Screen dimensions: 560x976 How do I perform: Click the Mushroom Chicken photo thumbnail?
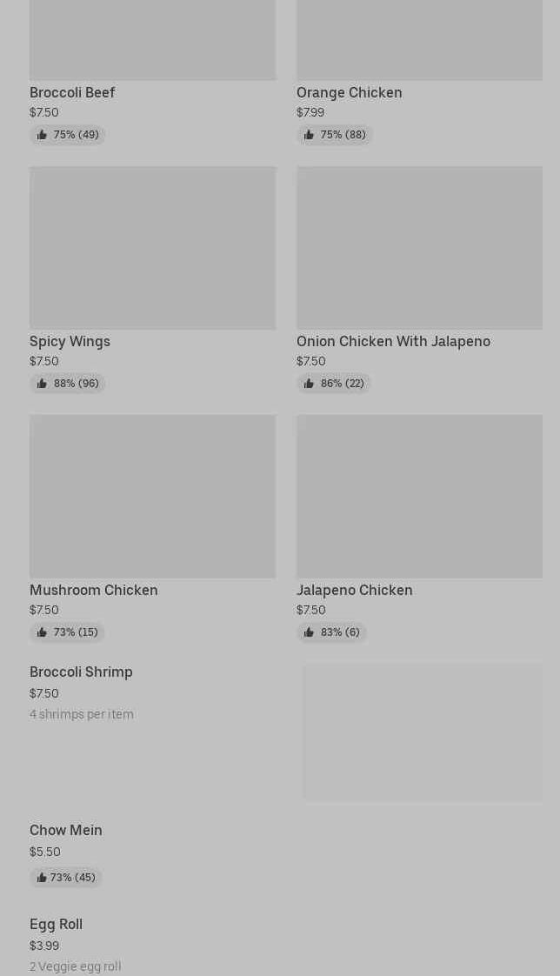coord(152,497)
